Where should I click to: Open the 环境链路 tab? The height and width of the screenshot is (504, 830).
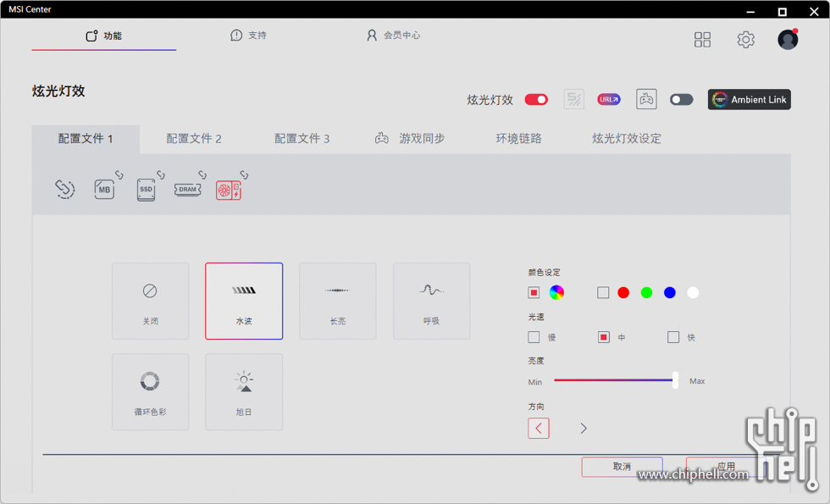[518, 138]
